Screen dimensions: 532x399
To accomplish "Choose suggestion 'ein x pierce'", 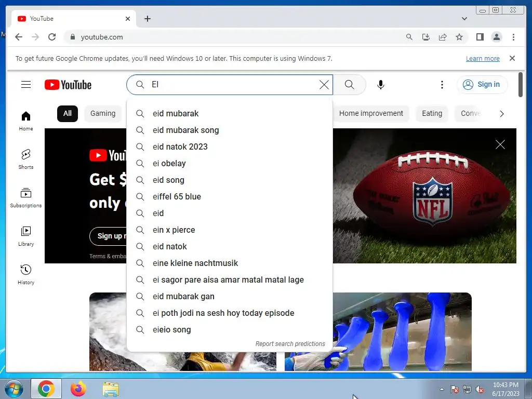I will [229, 230].
